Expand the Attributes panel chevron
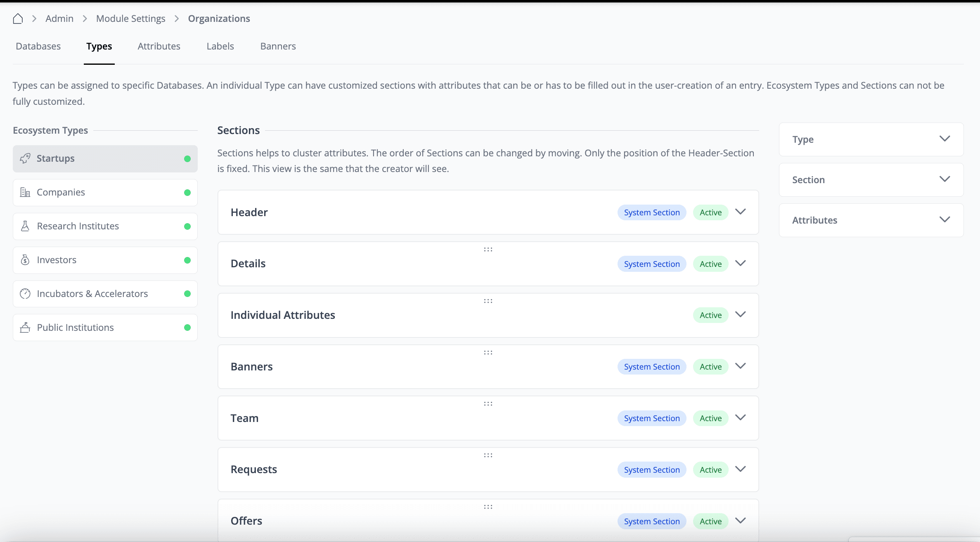 (944, 220)
